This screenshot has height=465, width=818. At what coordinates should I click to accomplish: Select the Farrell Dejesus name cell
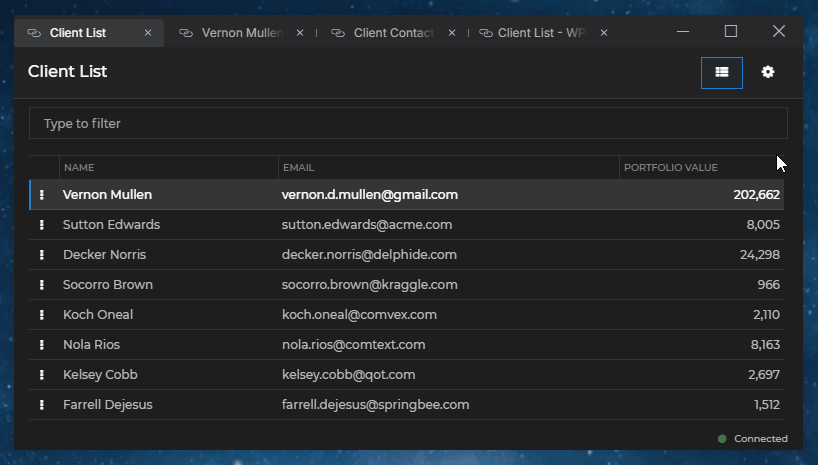point(107,405)
